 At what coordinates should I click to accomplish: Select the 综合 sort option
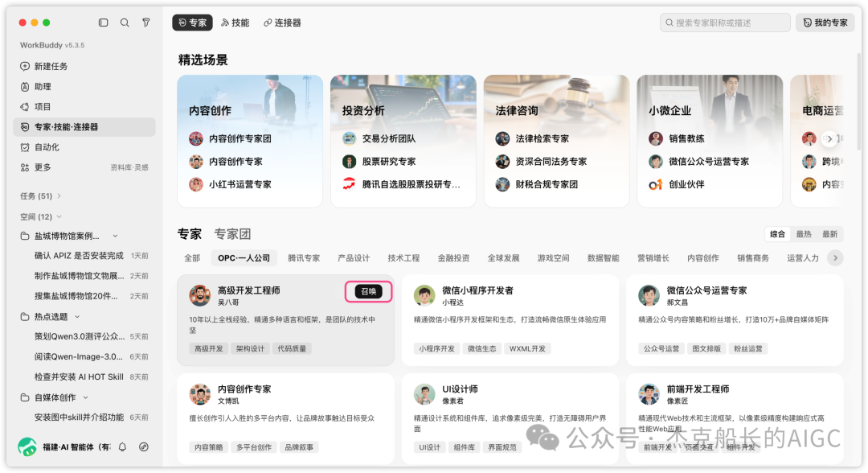(777, 234)
